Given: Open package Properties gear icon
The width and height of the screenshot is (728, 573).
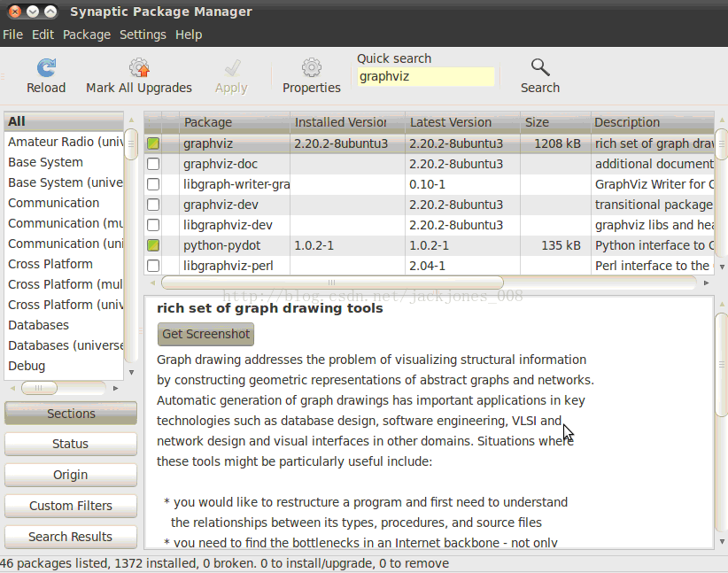Looking at the screenshot, I should tap(311, 68).
